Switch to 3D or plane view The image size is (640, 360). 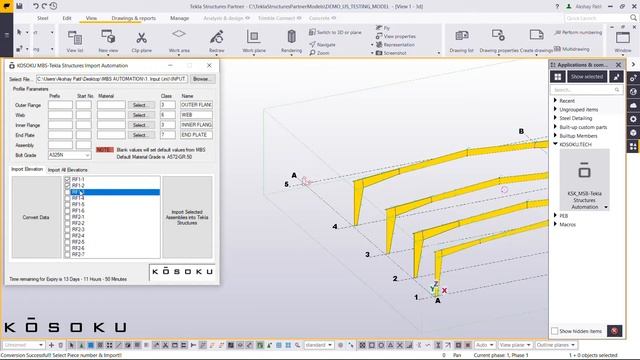[335, 32]
